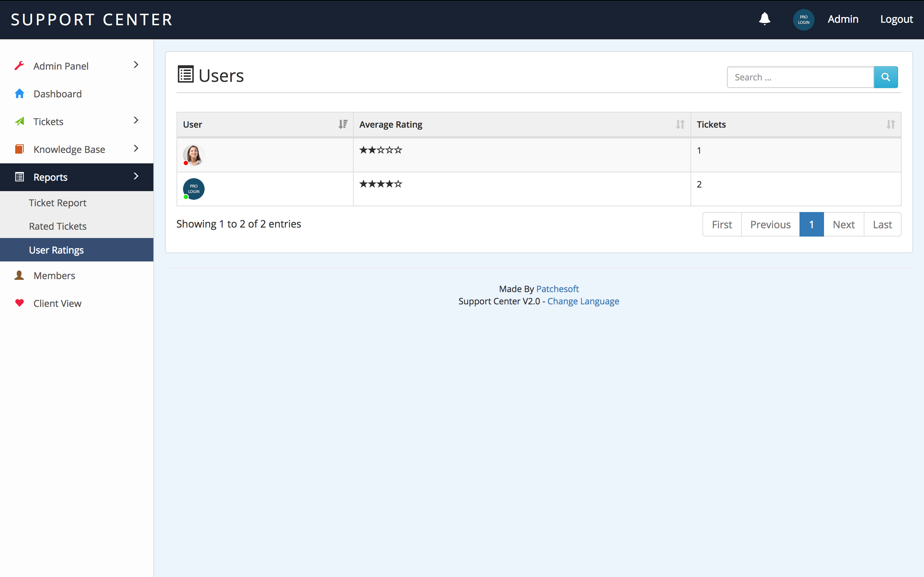
Task: Click the magnifier search button
Action: 885,77
